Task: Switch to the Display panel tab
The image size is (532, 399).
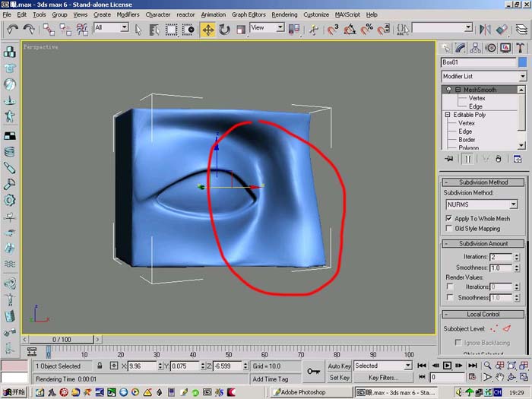Action: [505, 48]
